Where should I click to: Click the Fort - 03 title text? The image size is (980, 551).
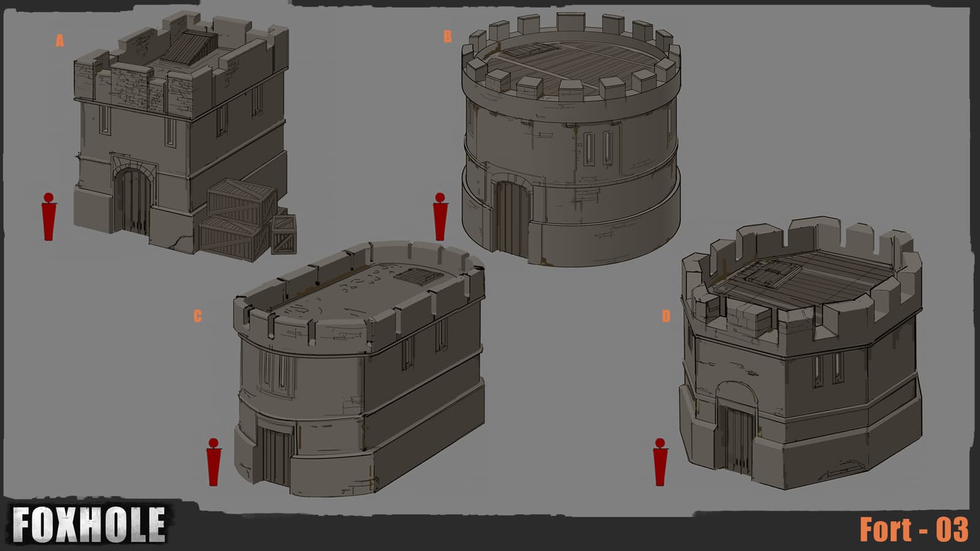point(914,529)
